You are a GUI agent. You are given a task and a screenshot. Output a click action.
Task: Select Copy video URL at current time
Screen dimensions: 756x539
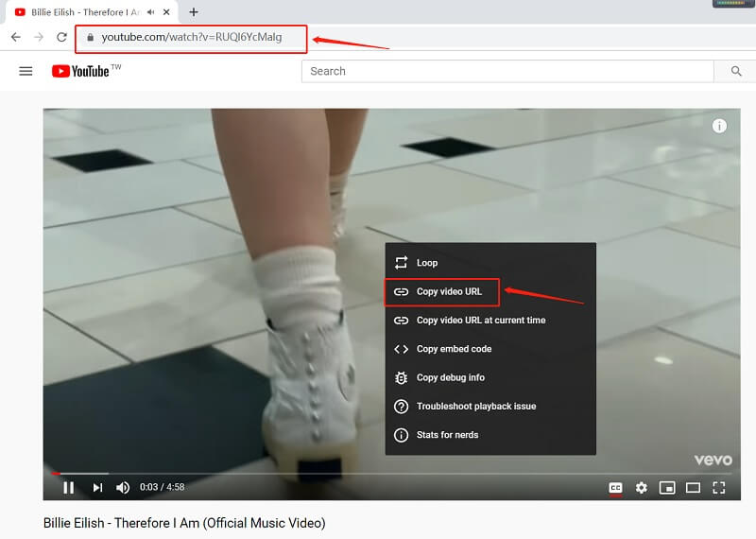(490, 320)
